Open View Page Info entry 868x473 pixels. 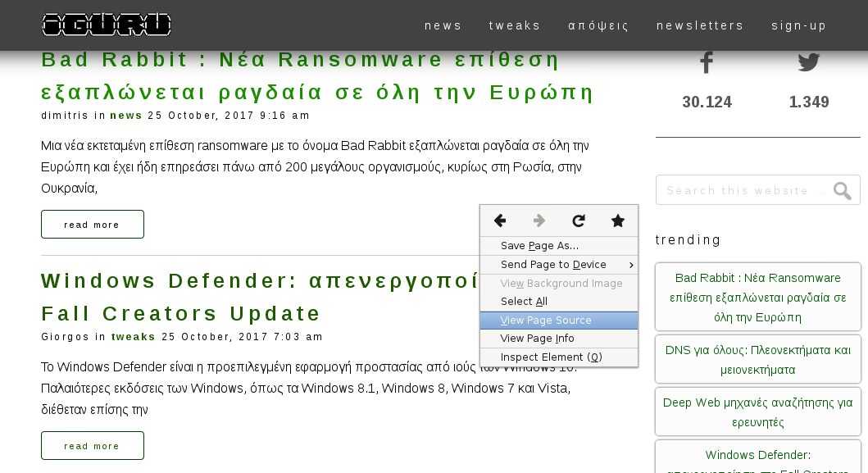[x=559, y=339]
